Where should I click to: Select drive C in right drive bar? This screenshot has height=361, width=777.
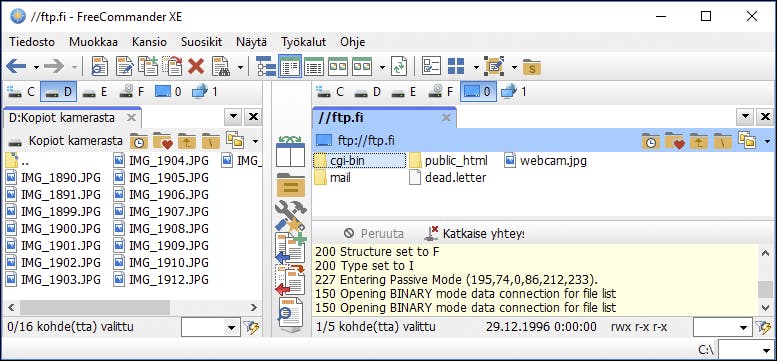pyautogui.click(x=330, y=92)
